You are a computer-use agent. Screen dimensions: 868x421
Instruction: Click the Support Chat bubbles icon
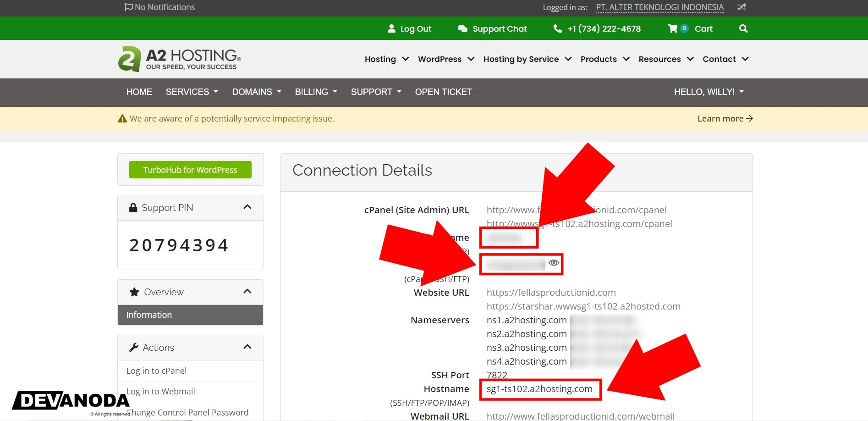pyautogui.click(x=462, y=28)
